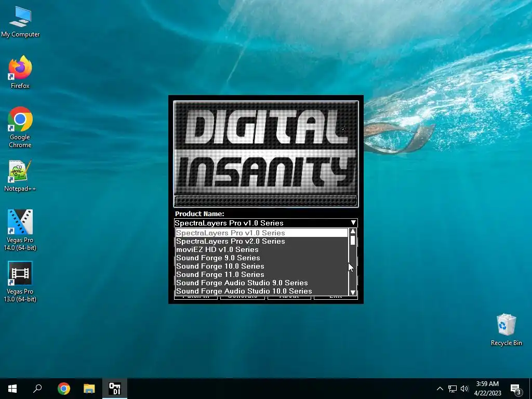Open the Windows Start menu
The height and width of the screenshot is (399, 532).
(12, 389)
